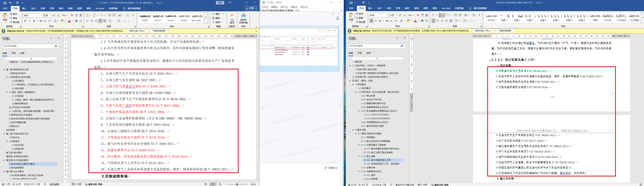Apply red font color in right Word
This screenshot has width=644, height=186.
point(415,21)
